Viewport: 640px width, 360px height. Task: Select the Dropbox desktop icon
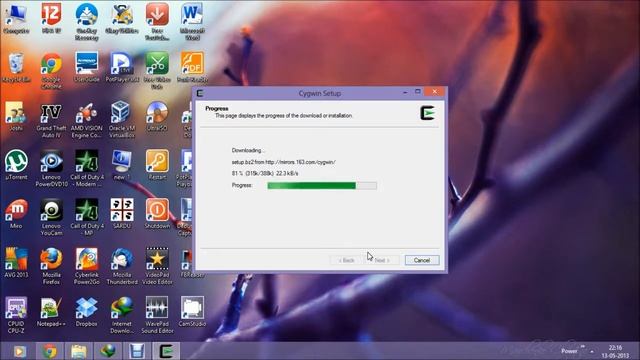click(87, 311)
